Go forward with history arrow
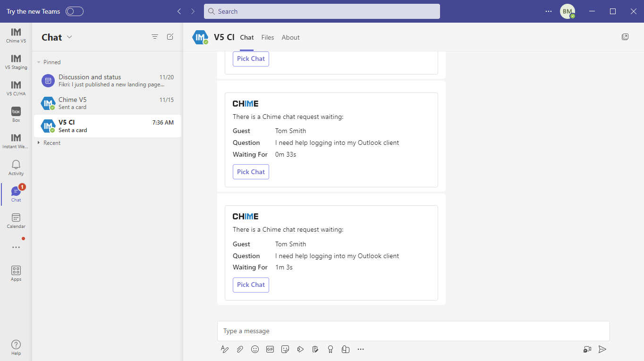The height and width of the screenshot is (361, 644). point(193,11)
